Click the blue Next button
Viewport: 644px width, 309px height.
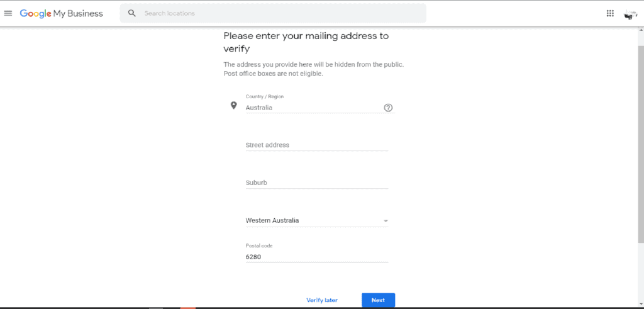point(378,300)
